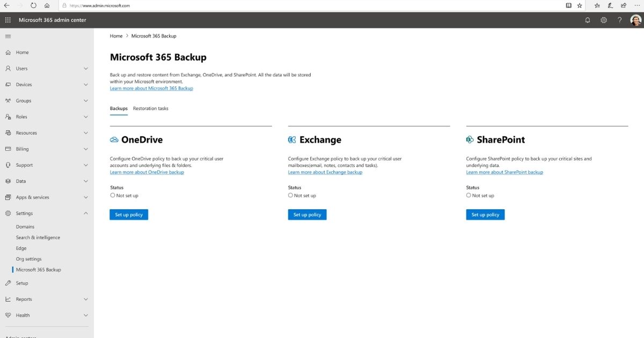Open Org settings in the sidebar
Viewport: 644px width, 338px height.
point(28,259)
